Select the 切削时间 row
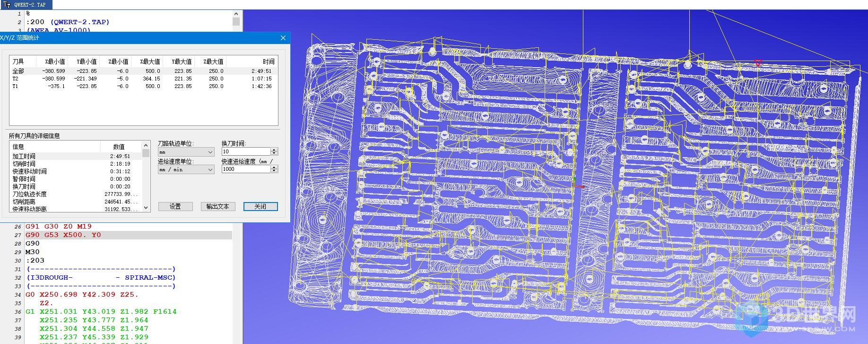The image size is (868, 344). (76, 164)
